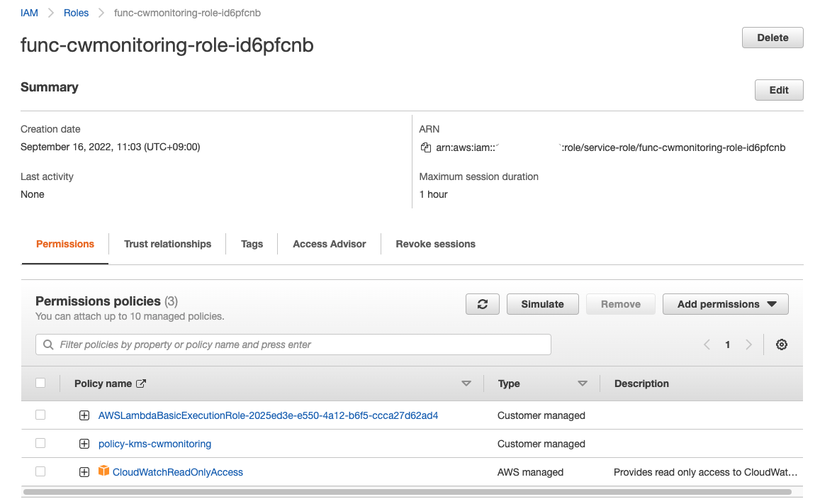Open the Add permissions dropdown
820x504 pixels.
click(726, 304)
